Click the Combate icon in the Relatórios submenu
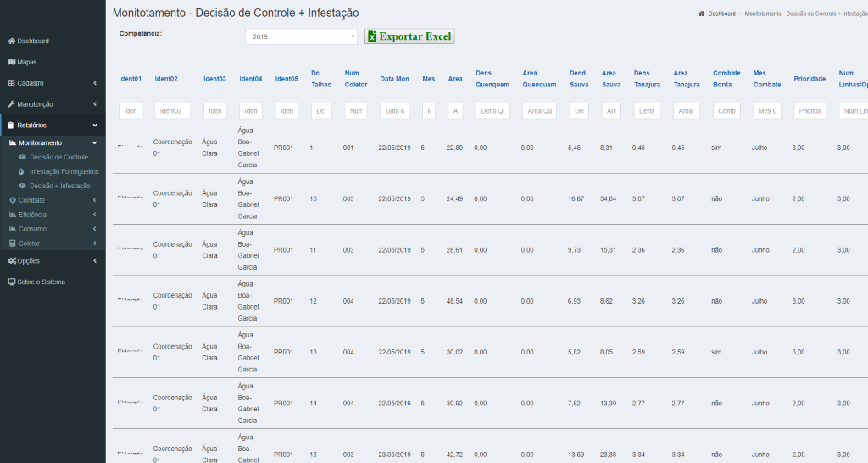Image resolution: width=868 pixels, height=463 pixels. pyautogui.click(x=12, y=200)
